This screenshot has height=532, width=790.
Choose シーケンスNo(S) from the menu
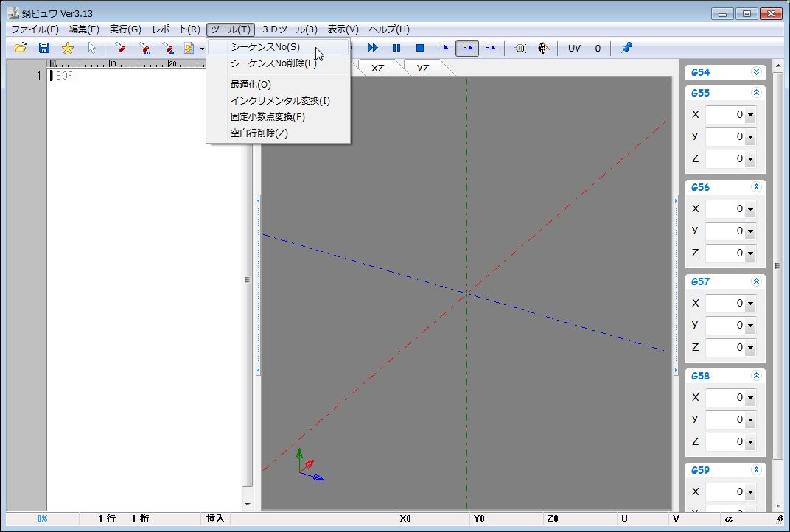point(278,47)
